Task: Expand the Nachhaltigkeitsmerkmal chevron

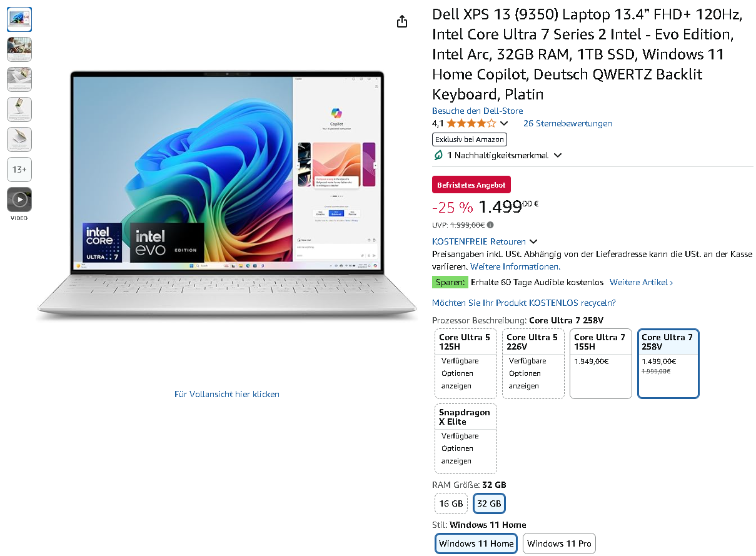Action: click(x=558, y=155)
